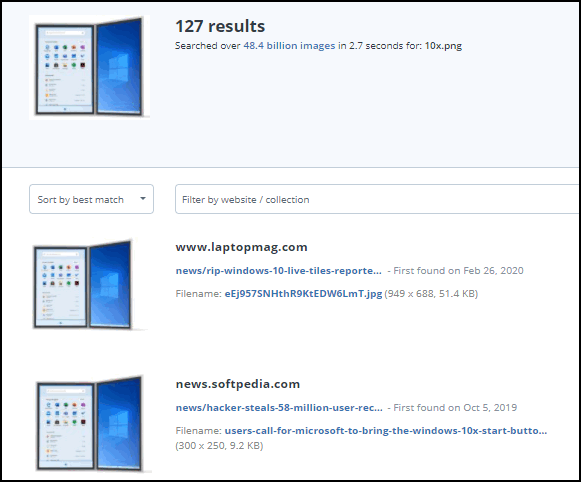Screen dimensions: 581x482
Task: Click the 127 results heading
Action: point(220,26)
